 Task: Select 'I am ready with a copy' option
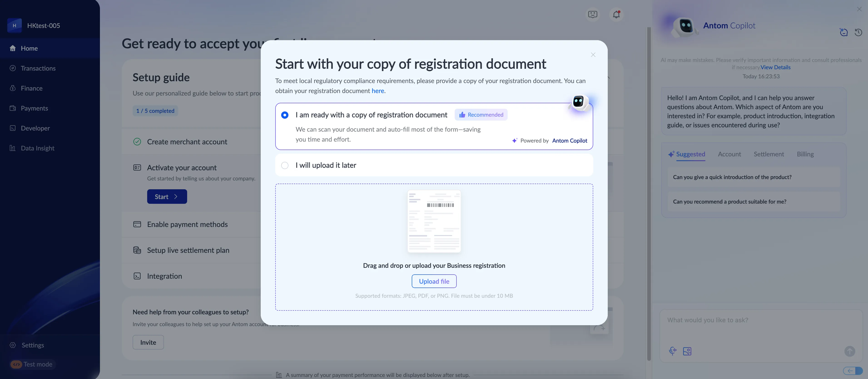tap(285, 115)
